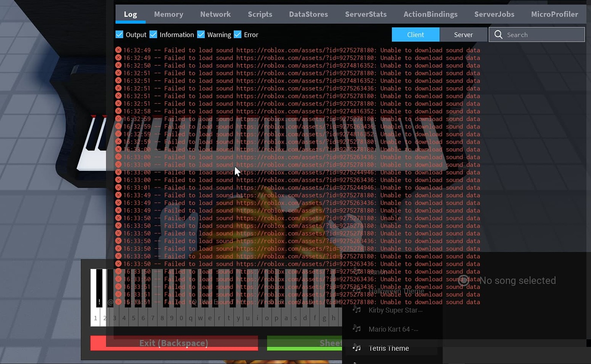Open the Network tab
591x364 pixels.
point(215,14)
